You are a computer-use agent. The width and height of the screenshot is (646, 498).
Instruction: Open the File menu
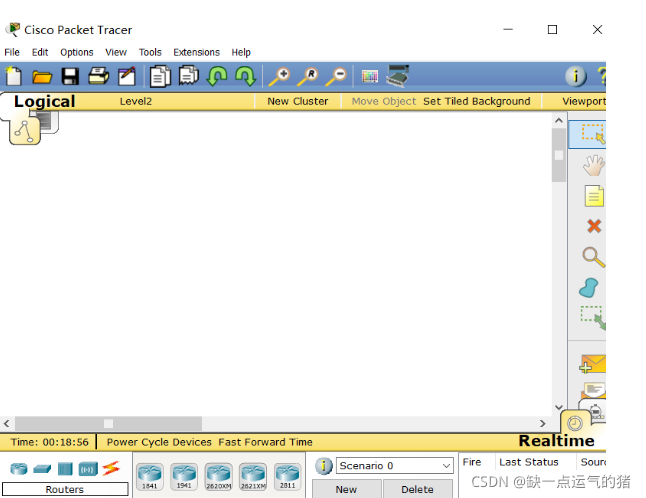tap(12, 52)
